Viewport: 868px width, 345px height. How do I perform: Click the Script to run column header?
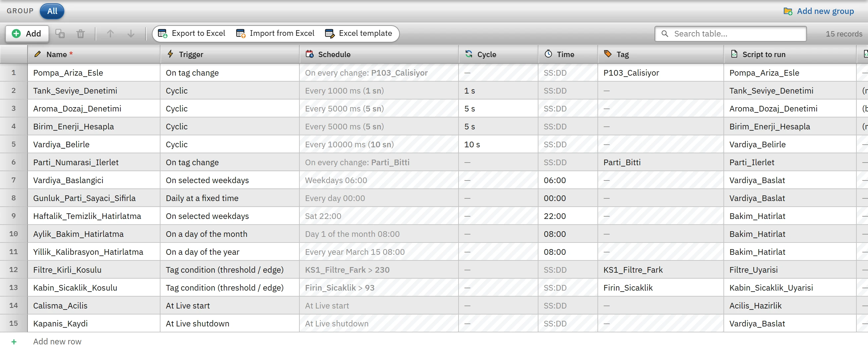coord(790,54)
